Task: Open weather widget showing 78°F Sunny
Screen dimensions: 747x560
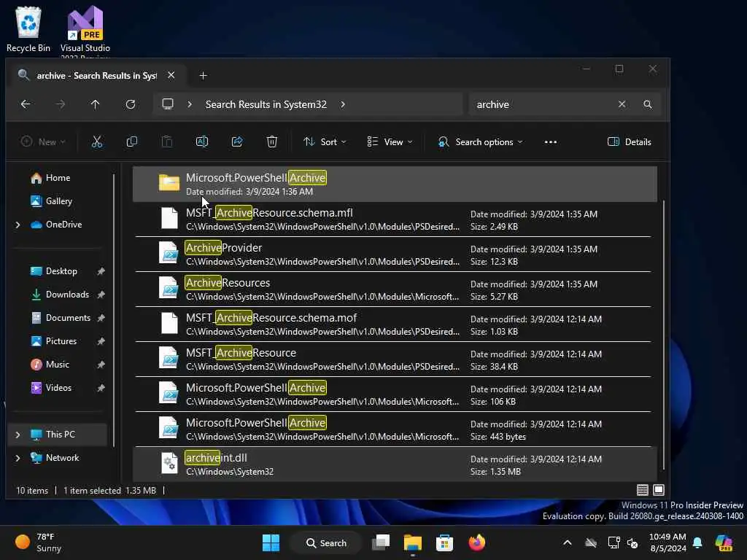Action: (x=38, y=542)
